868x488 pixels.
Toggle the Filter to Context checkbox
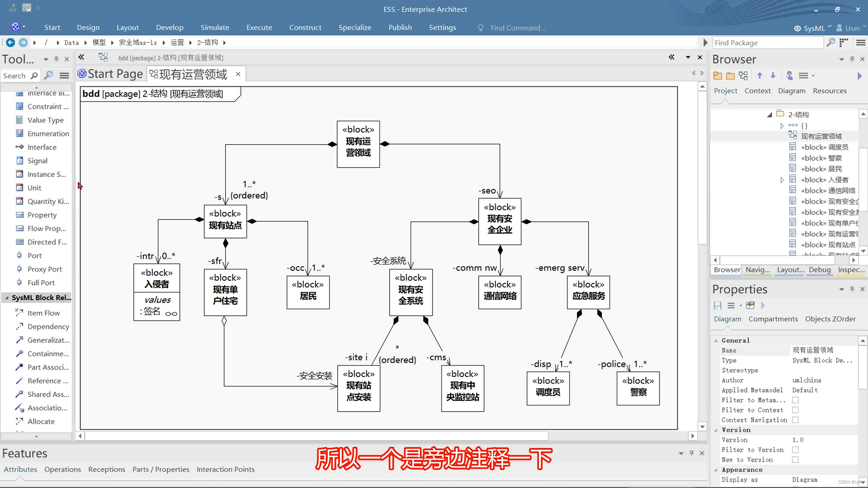click(x=795, y=410)
